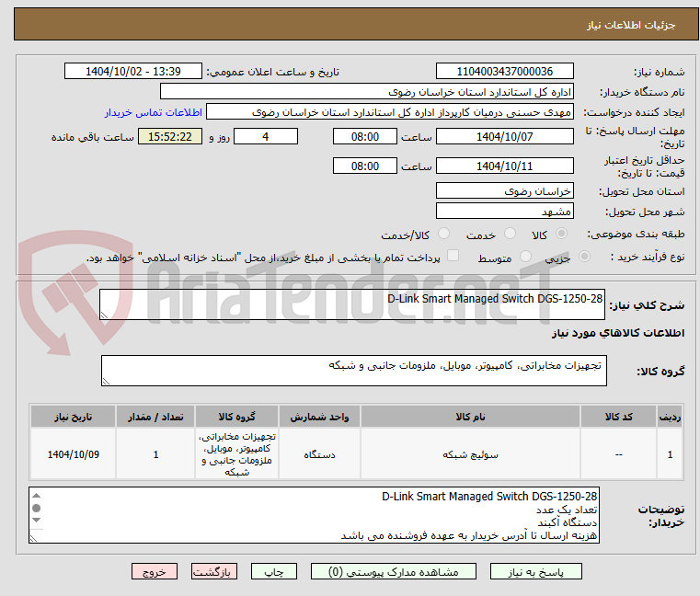The image size is (700, 596).
Task: Click announcement date field '1404/10/02 - 13:39'
Action: 133,72
